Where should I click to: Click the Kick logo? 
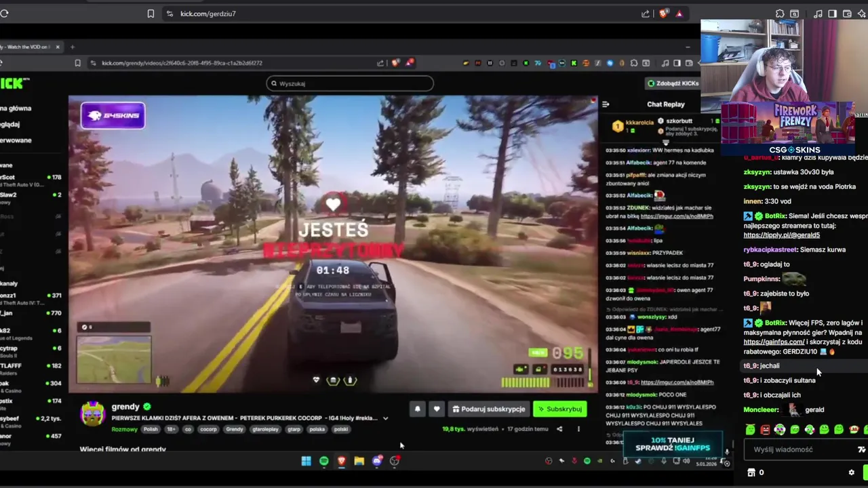tap(14, 83)
